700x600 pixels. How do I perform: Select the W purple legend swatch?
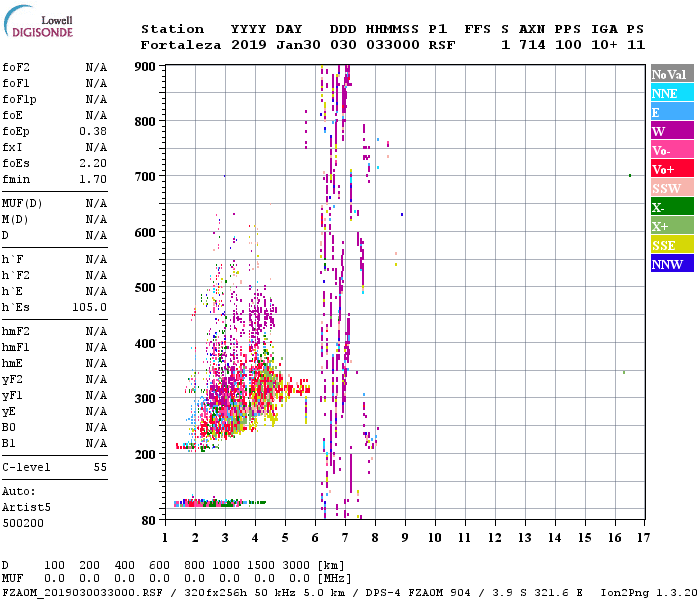click(x=672, y=131)
